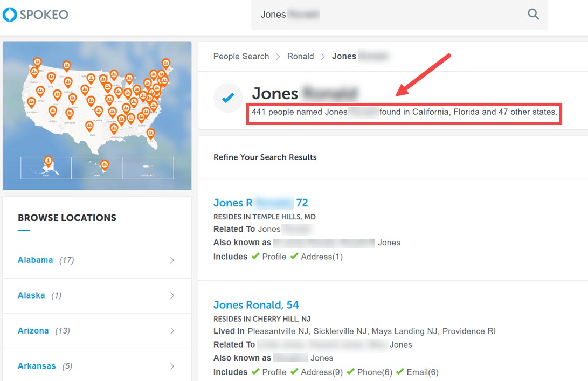Click "Phone(6)" in the Cherry Hill result

pyautogui.click(x=375, y=372)
